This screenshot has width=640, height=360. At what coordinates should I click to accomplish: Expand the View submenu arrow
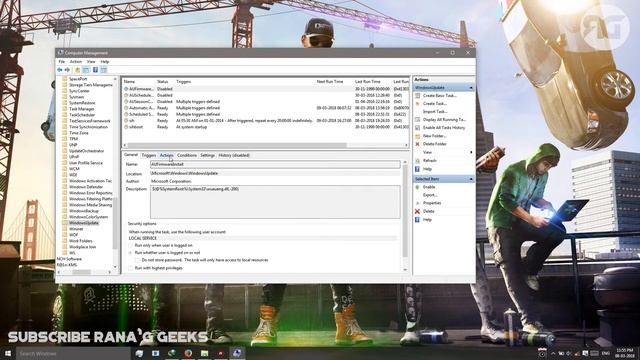point(471,152)
